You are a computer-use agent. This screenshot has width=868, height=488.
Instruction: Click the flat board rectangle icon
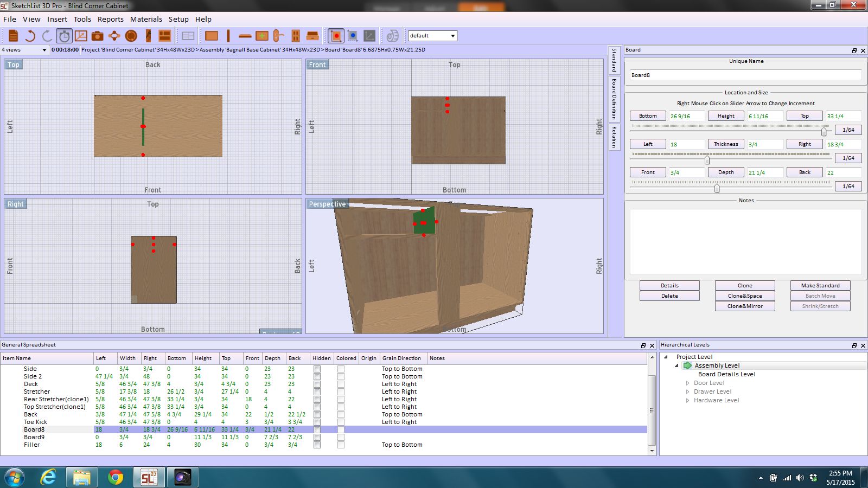(x=212, y=36)
